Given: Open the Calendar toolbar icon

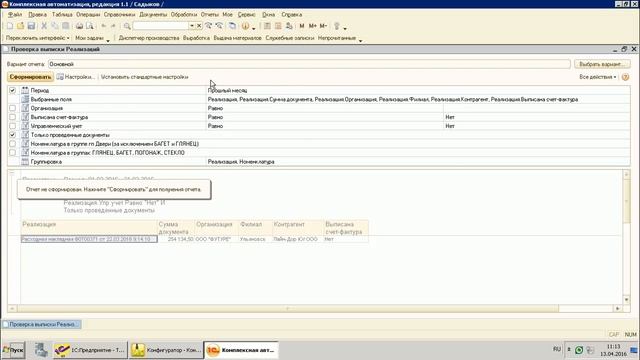Looking at the screenshot, I should click(x=278, y=26).
